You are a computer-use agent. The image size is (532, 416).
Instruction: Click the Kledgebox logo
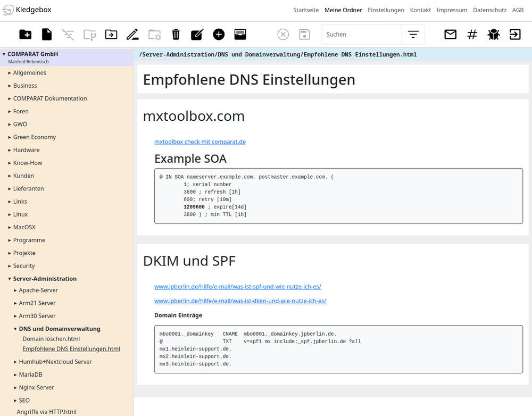click(x=27, y=10)
